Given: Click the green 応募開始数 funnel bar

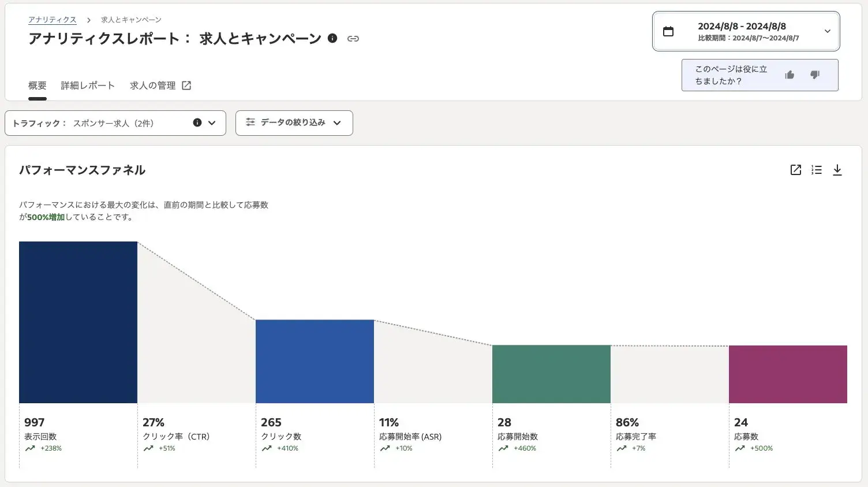Looking at the screenshot, I should coord(551,374).
